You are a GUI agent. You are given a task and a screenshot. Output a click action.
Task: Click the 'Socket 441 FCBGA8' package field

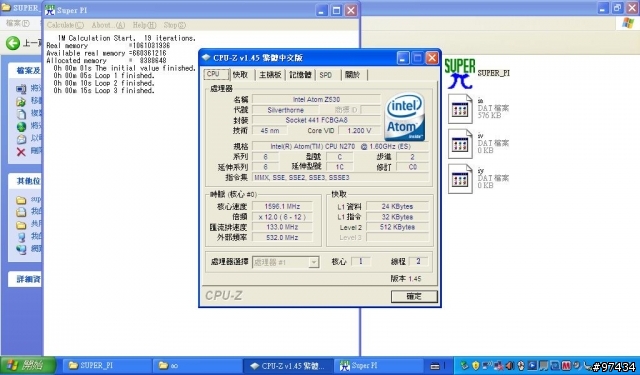[x=316, y=120]
